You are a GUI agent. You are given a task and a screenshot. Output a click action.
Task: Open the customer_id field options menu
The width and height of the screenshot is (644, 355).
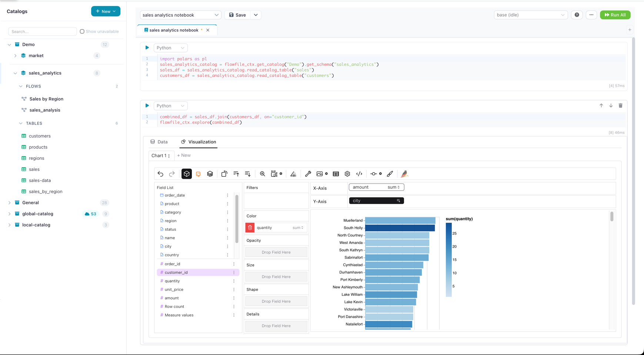234,272
